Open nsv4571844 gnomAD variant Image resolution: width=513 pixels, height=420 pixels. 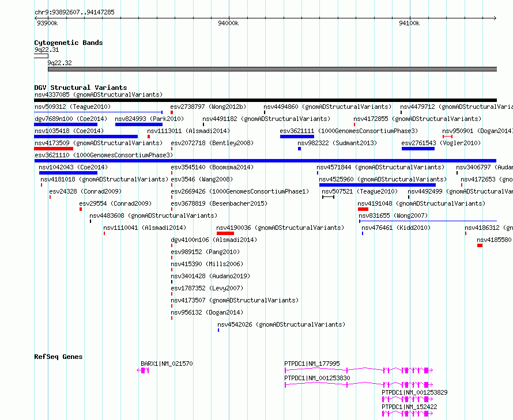point(380,168)
